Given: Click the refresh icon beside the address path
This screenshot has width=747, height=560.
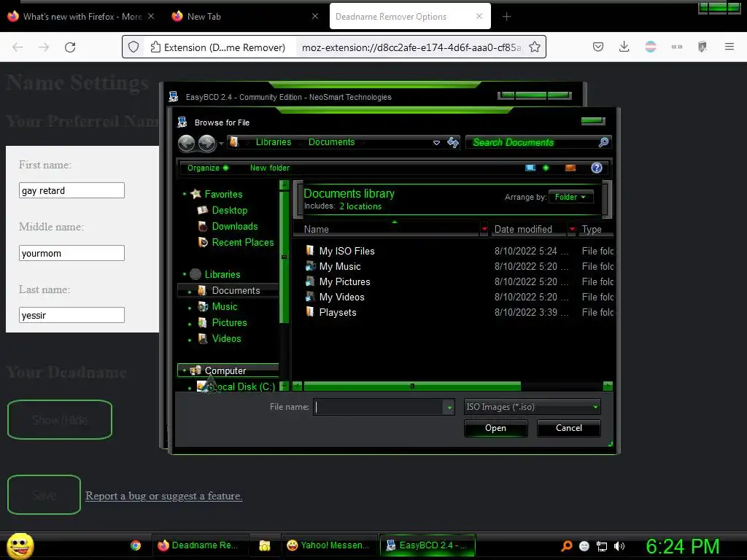Looking at the screenshot, I should (453, 142).
